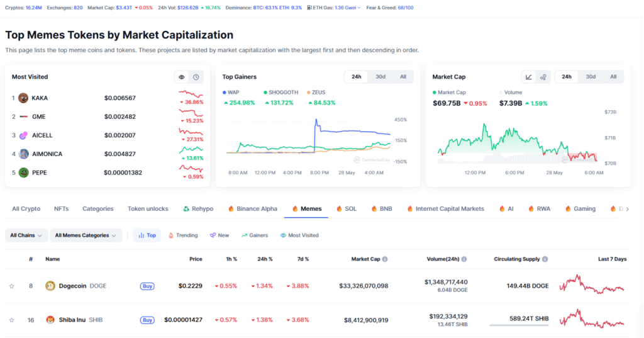Open the Exchanges 820 link
The image size is (644, 338).
pyautogui.click(x=65, y=8)
